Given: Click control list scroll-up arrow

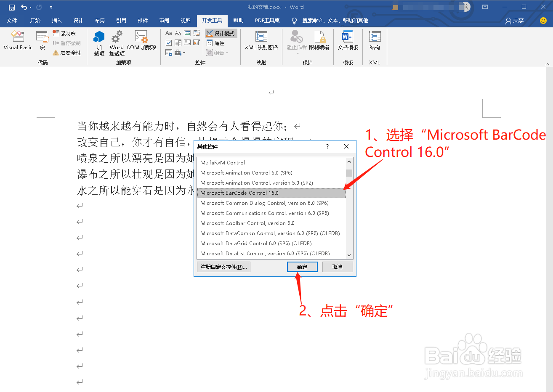Looking at the screenshot, I should (x=349, y=162).
